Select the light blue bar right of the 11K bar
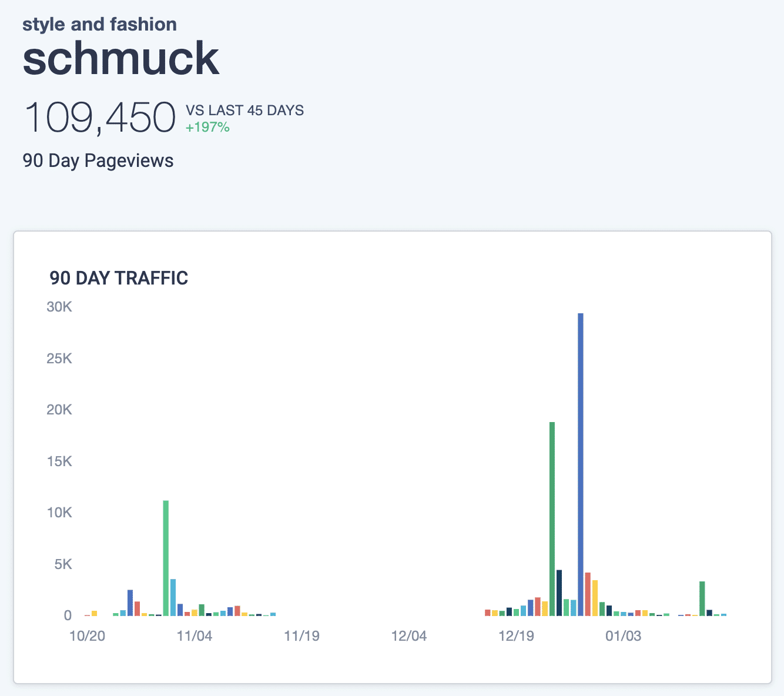Image resolution: width=784 pixels, height=696 pixels. 173,597
